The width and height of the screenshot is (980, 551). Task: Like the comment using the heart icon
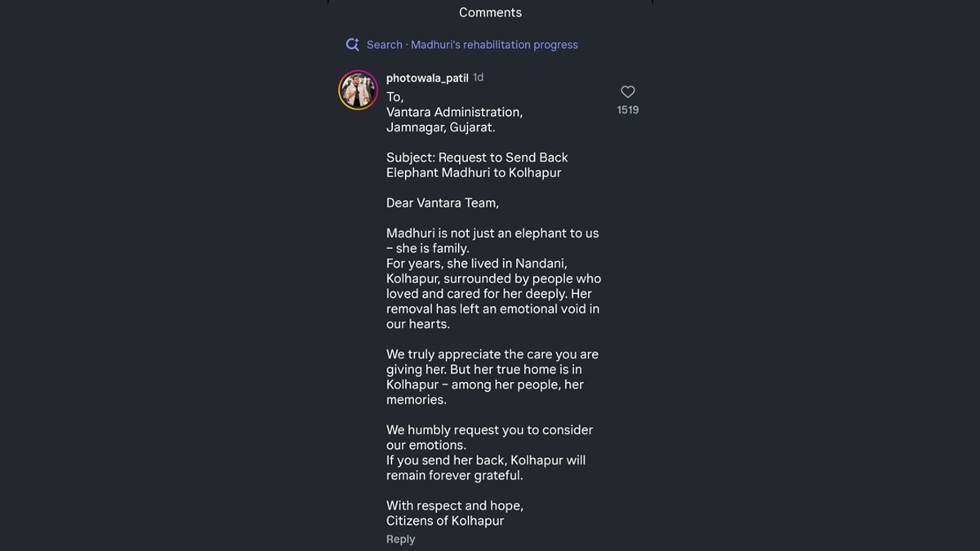click(627, 92)
